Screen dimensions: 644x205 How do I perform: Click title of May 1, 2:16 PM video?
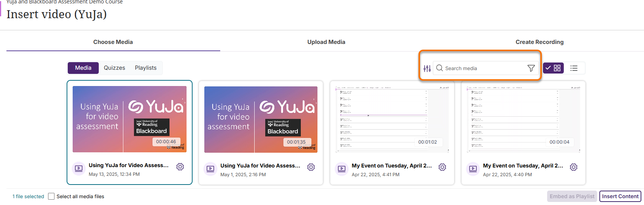pyautogui.click(x=260, y=166)
